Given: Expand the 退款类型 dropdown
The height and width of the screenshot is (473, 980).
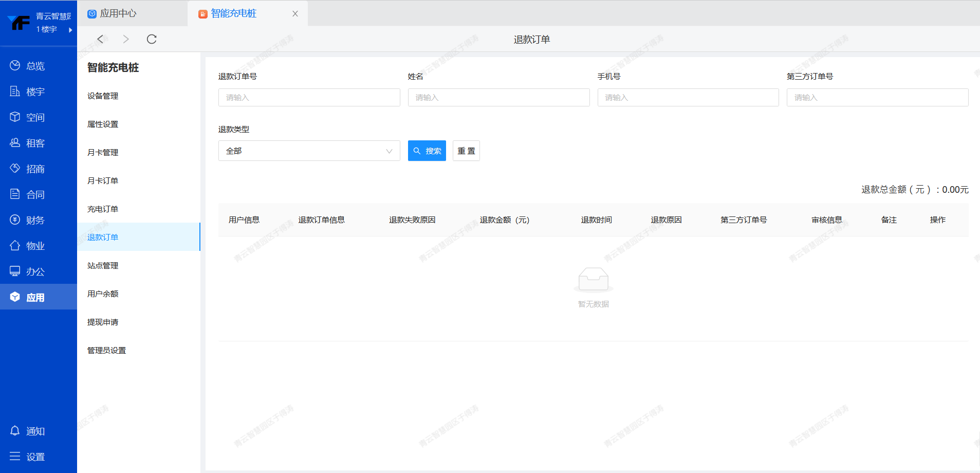Looking at the screenshot, I should coord(309,151).
